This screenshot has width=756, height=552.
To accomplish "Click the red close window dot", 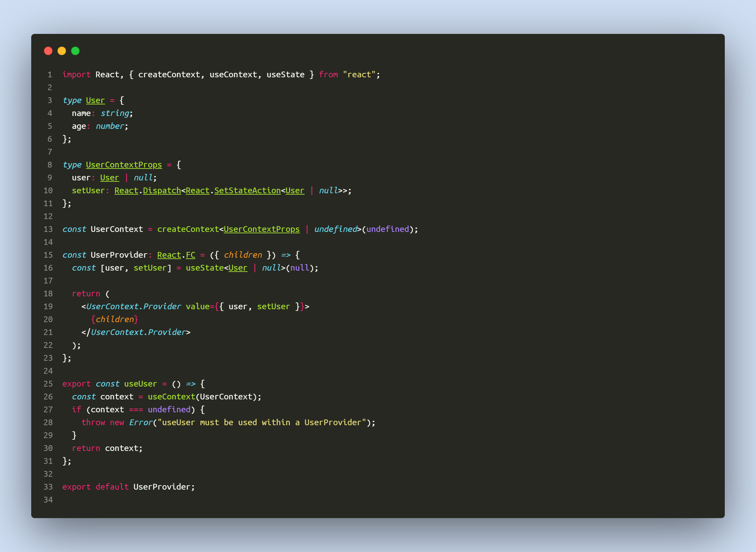I will coord(48,51).
